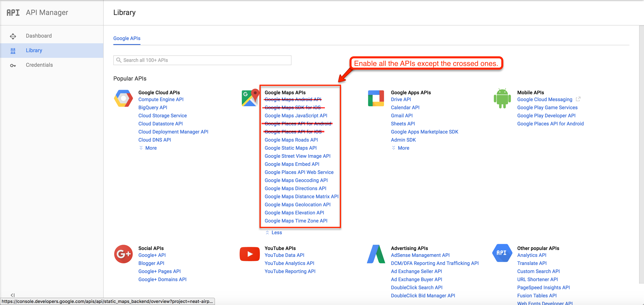Image resolution: width=644 pixels, height=305 pixels.
Task: Click the Android Mobile APIs logo
Action: (502, 98)
